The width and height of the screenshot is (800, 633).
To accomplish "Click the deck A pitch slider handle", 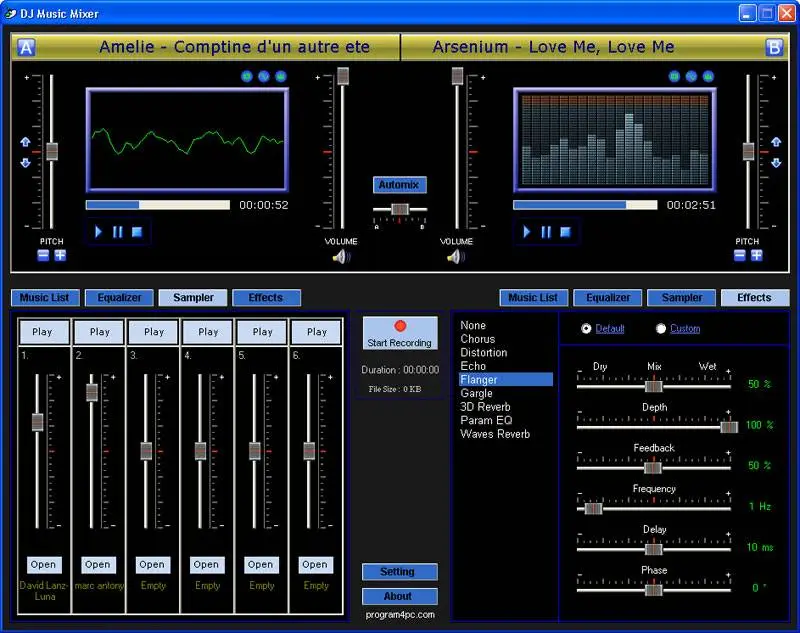I will click(x=52, y=151).
